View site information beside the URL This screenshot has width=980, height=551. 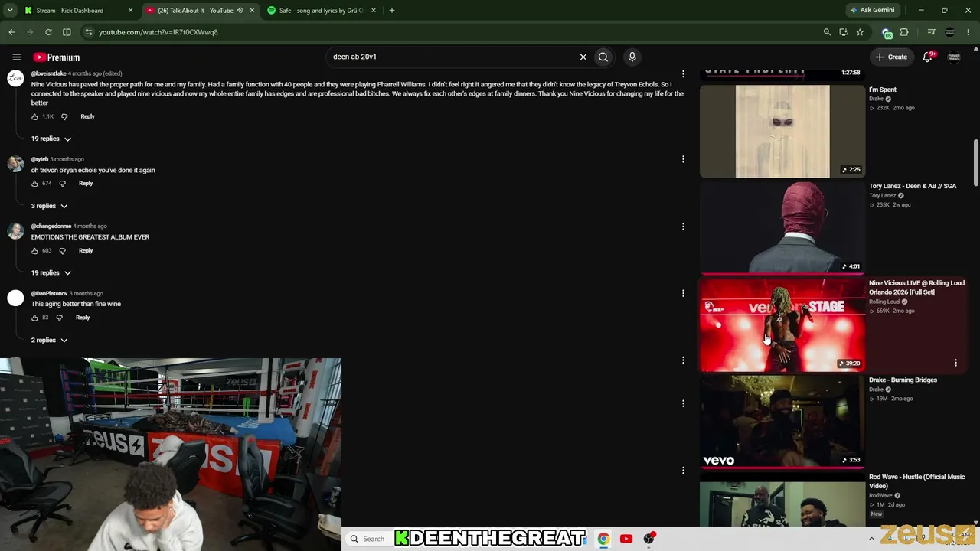point(89,32)
